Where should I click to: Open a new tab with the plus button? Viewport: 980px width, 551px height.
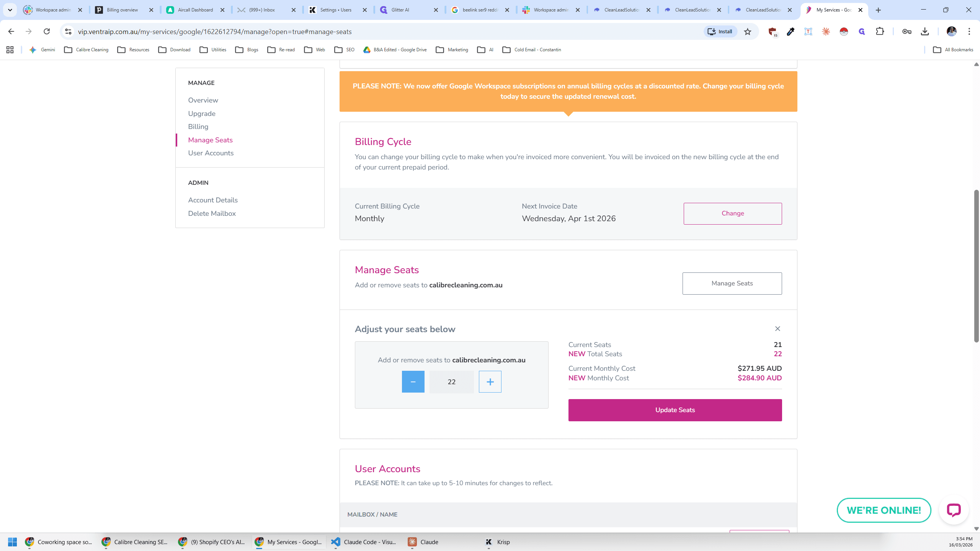tap(878, 10)
